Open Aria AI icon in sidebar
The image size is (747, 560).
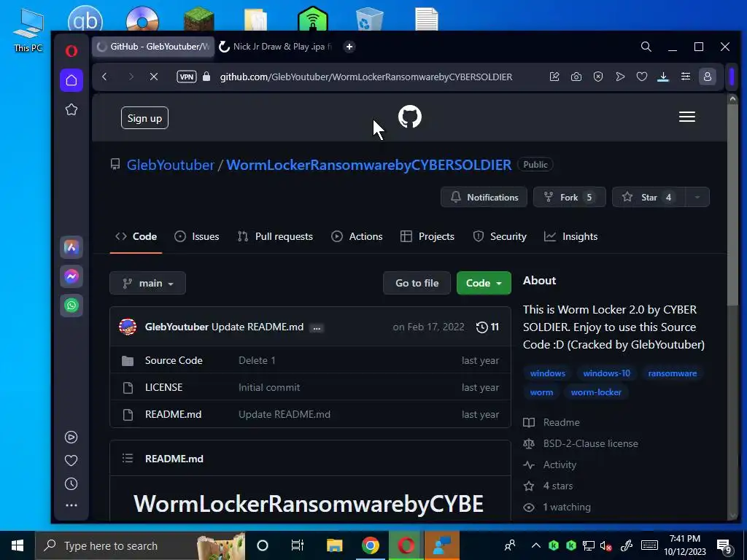click(71, 247)
